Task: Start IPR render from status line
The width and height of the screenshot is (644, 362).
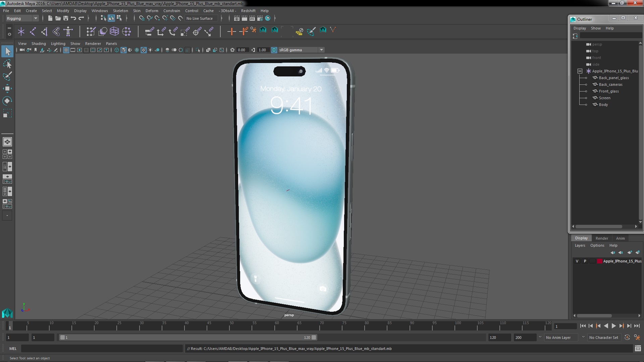Action: [252, 18]
